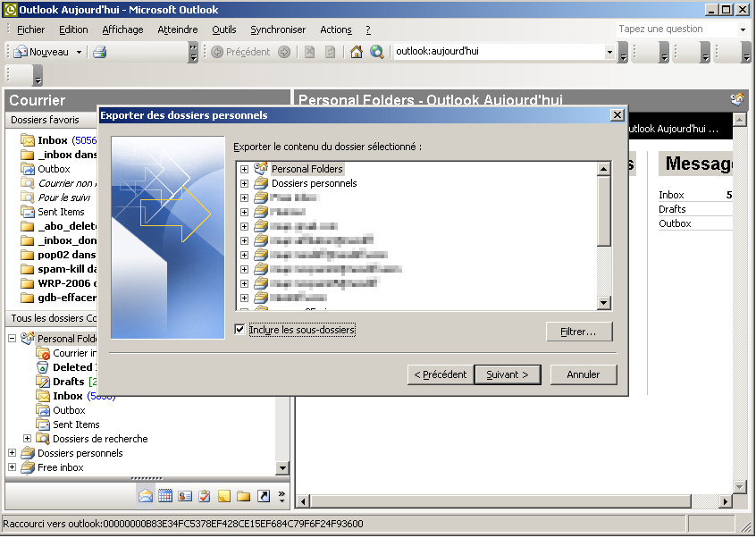The width and height of the screenshot is (756, 538).
Task: Click Outbox link in Messages section
Action: [675, 223]
